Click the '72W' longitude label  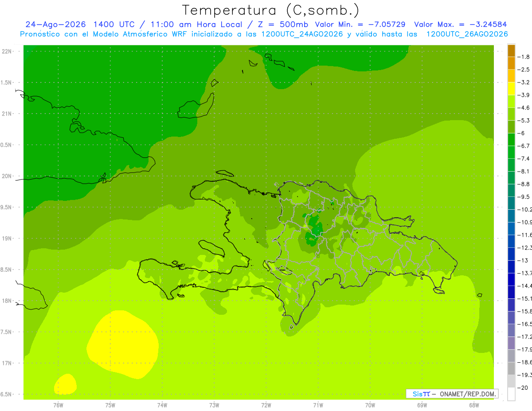click(x=266, y=405)
